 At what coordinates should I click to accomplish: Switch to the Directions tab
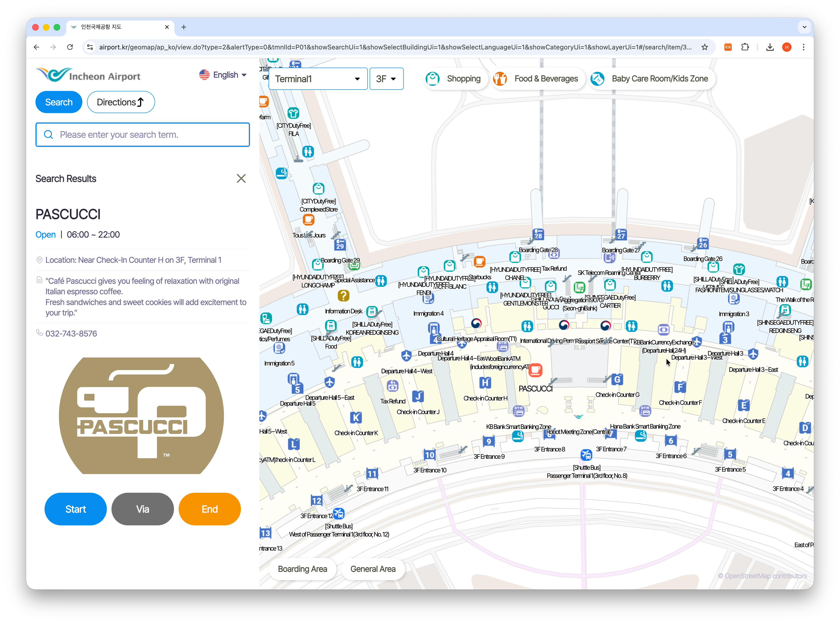[x=121, y=102]
